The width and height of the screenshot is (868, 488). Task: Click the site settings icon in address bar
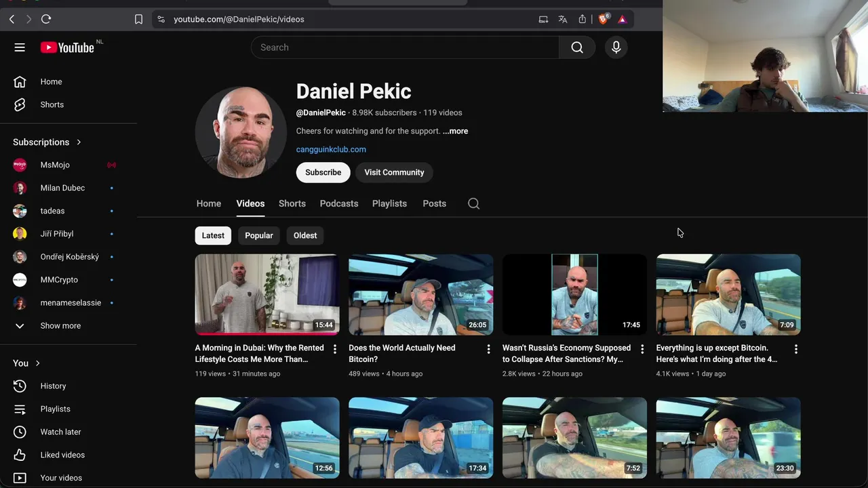161,19
